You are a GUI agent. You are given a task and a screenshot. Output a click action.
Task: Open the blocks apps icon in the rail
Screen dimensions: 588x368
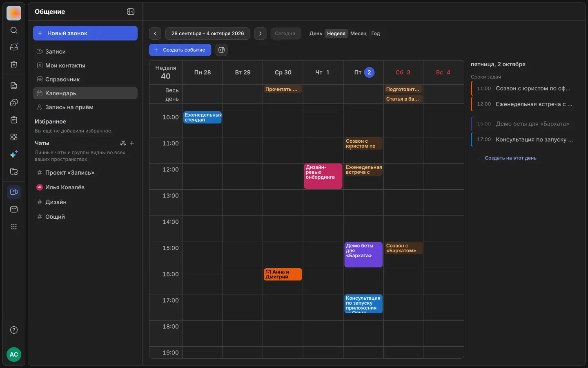pyautogui.click(x=14, y=137)
